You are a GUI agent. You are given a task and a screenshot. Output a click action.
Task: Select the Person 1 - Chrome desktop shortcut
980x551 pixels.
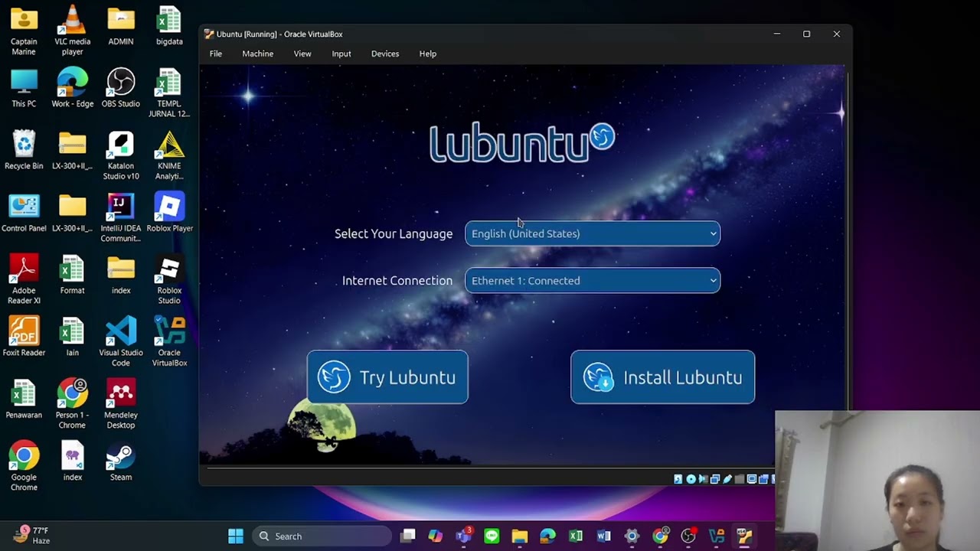[x=73, y=404]
